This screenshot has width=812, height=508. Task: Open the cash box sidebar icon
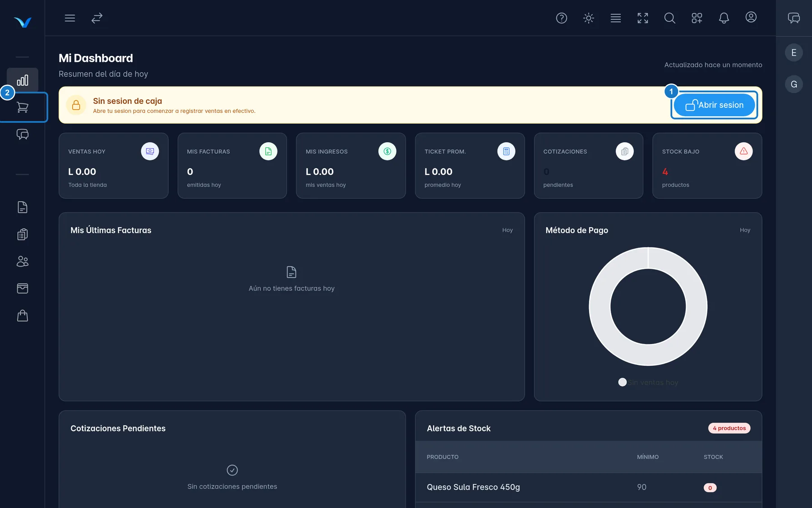click(x=23, y=289)
